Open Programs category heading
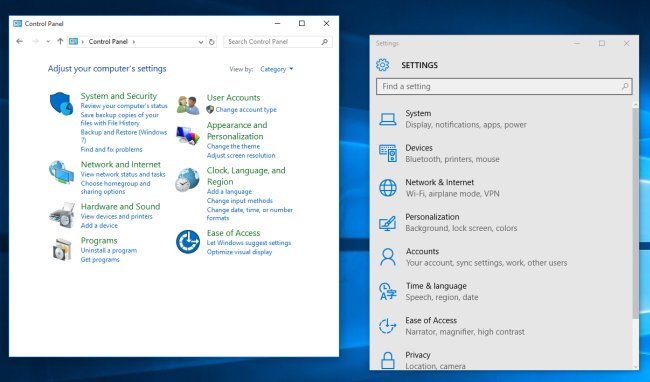The height and width of the screenshot is (382, 650). pos(99,241)
